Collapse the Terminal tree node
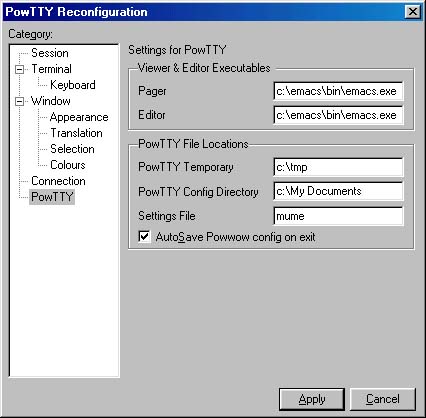The height and width of the screenshot is (418, 426). [x=20, y=69]
